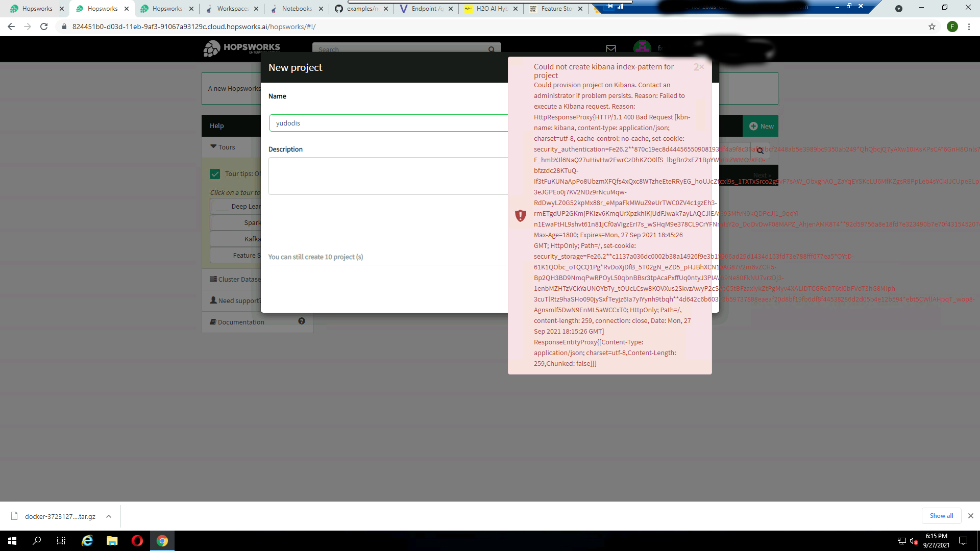Click the Need support icon

point(214,300)
